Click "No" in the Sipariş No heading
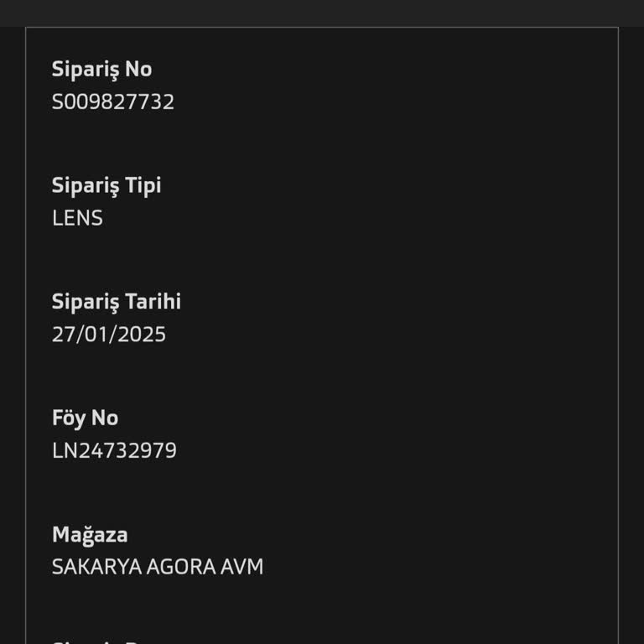The image size is (644, 644). pyautogui.click(x=138, y=70)
